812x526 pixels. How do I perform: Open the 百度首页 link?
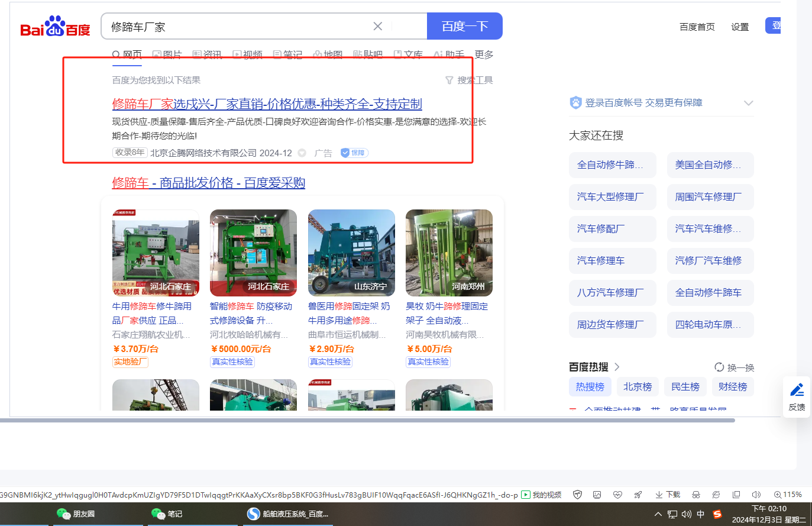[x=697, y=27]
